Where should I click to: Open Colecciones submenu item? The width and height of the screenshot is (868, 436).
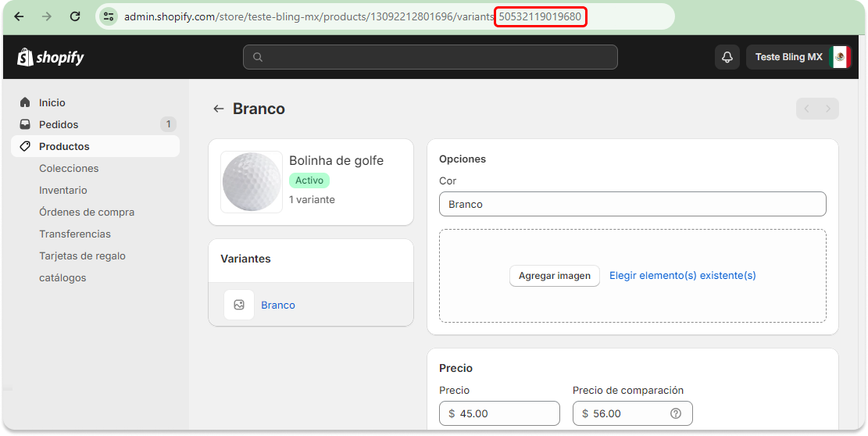[x=69, y=168]
